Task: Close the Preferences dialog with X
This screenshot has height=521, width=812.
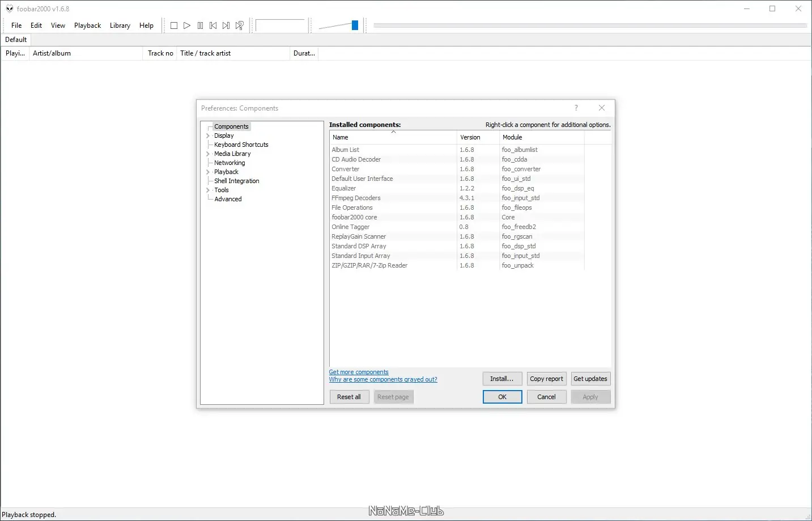Action: 602,108
